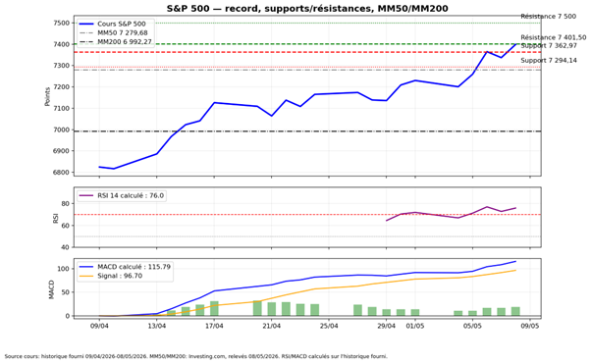Click the 7100 tick on the price axis
The image size is (591, 364).
62,109
